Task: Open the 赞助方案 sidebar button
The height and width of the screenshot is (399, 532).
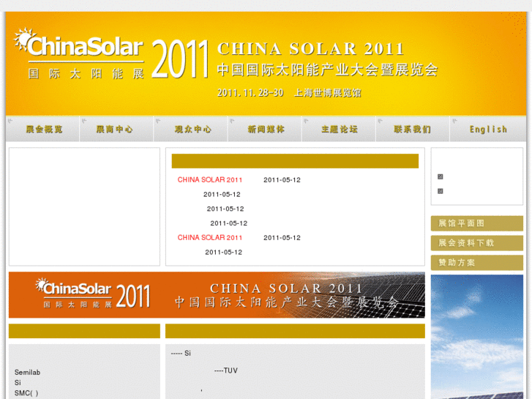Action: click(476, 263)
